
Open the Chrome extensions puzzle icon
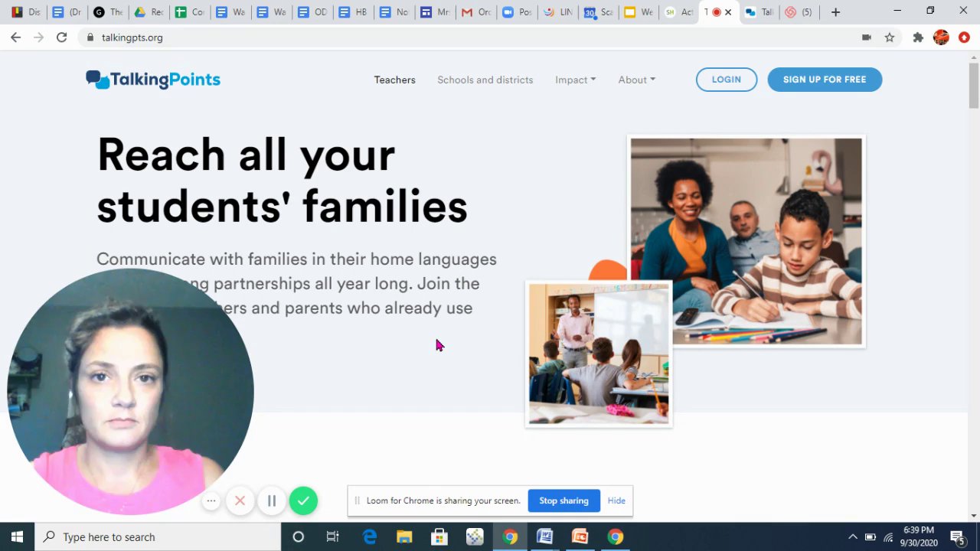918,37
